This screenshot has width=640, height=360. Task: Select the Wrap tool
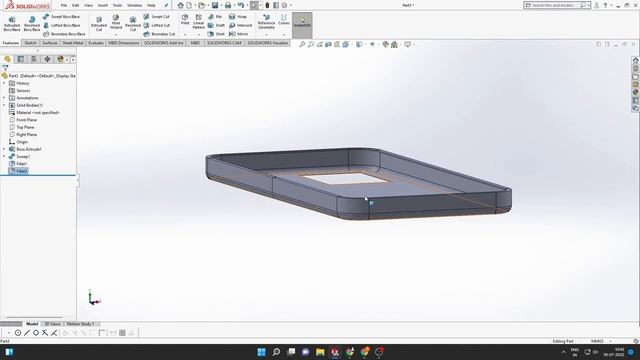[238, 17]
